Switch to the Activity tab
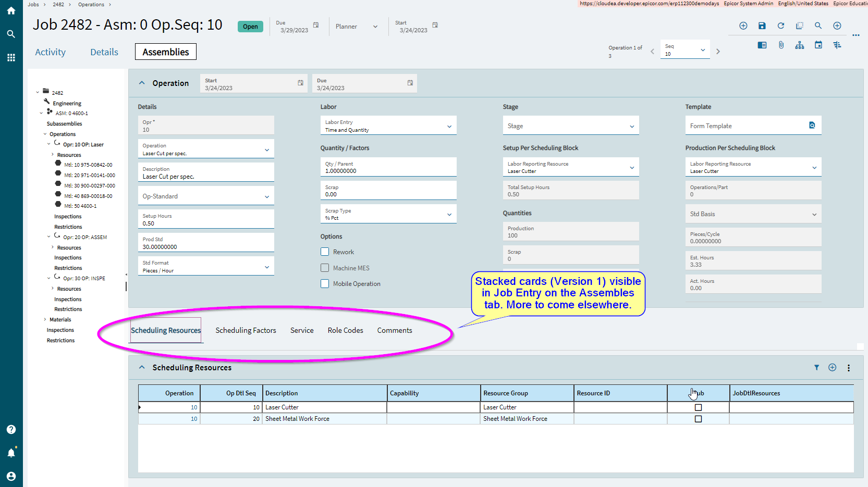This screenshot has width=868, height=487. 51,52
